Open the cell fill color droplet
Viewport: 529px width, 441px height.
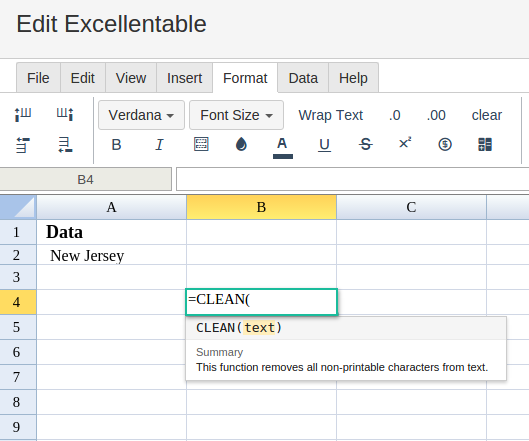click(x=241, y=144)
